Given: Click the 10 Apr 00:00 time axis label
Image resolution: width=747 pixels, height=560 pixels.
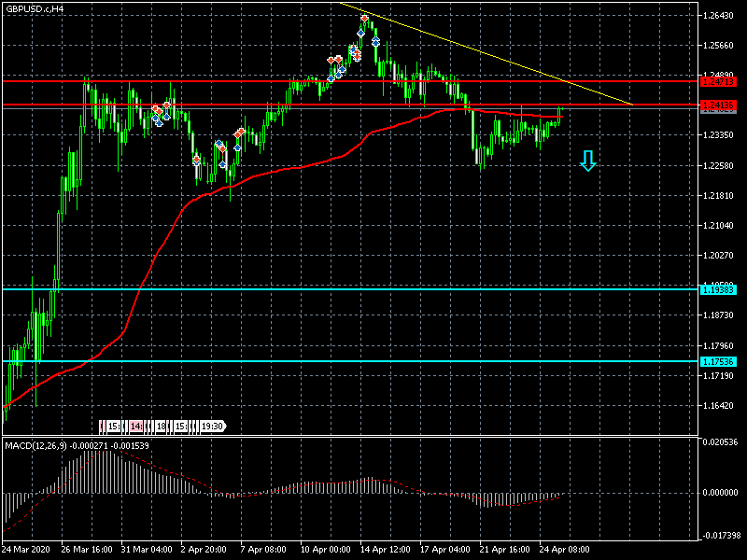Looking at the screenshot, I should [x=325, y=549].
